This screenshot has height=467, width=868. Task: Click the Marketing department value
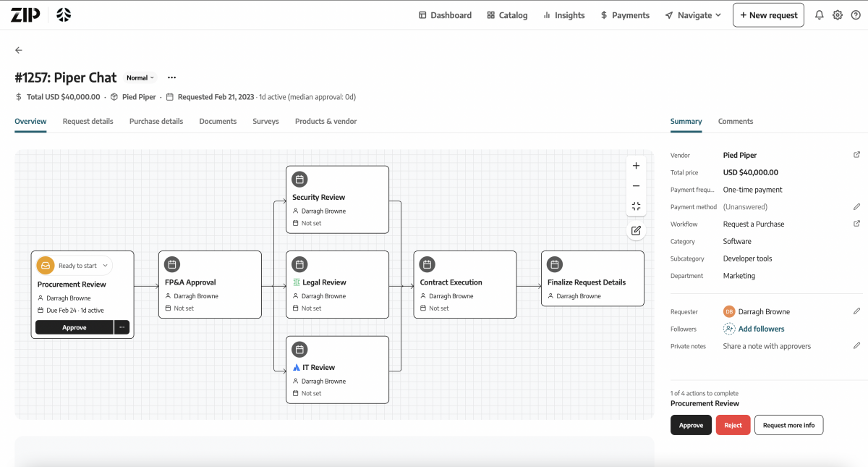[739, 276]
